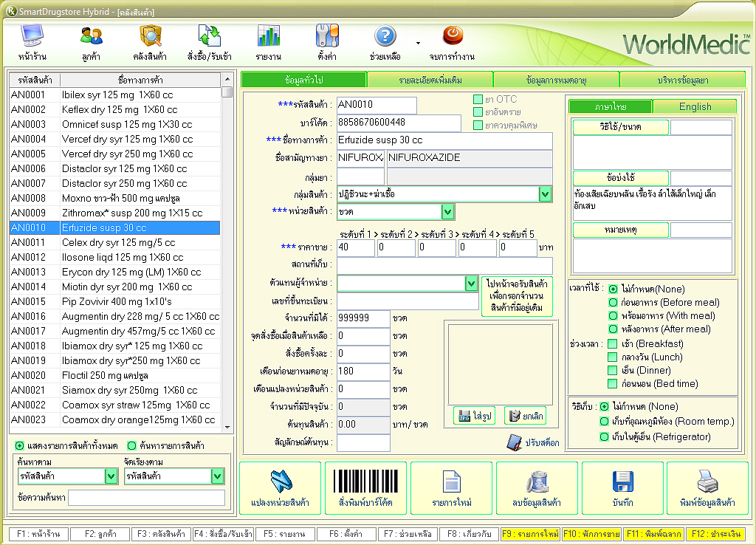Click the scroll-up arrow of product list
This screenshot has width=756, height=545.
[227, 79]
